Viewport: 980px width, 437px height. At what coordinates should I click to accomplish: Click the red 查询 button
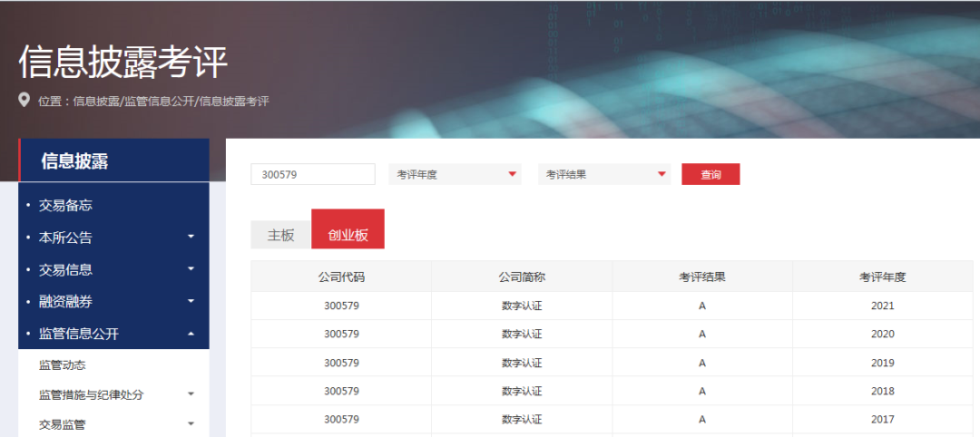710,174
